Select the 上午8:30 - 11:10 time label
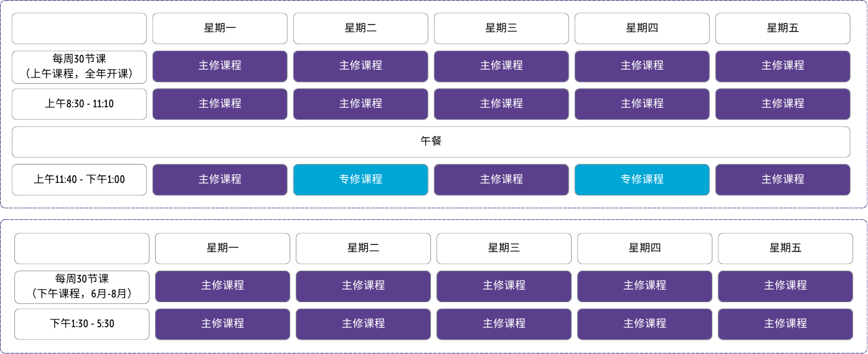This screenshot has height=354, width=868. click(79, 104)
